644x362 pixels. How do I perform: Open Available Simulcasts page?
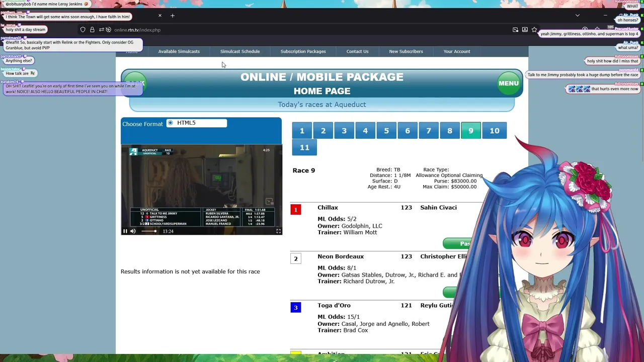[179, 51]
